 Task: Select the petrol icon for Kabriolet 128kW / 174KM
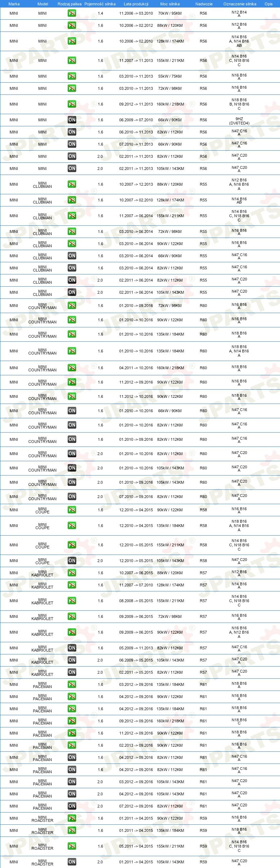pyautogui.click(x=72, y=585)
